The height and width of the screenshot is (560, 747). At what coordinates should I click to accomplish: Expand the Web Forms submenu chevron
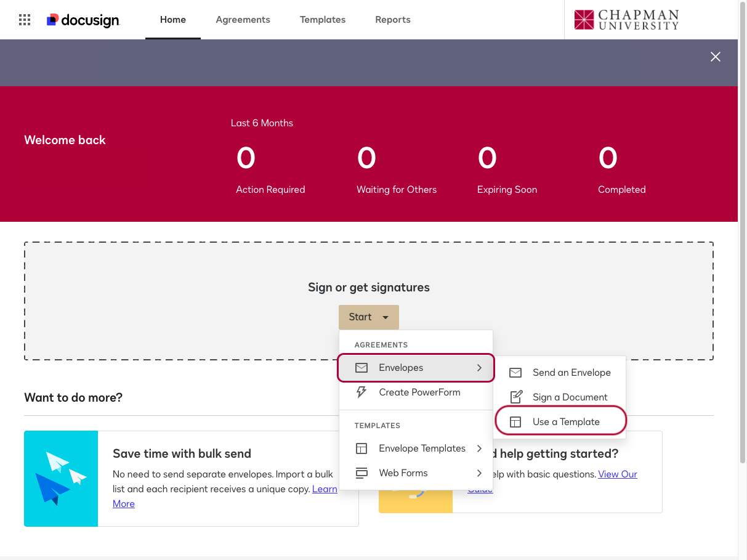(x=479, y=473)
